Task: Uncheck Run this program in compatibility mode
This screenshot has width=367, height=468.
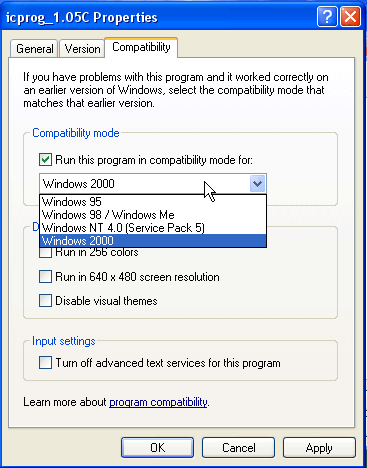Action: pyautogui.click(x=45, y=160)
